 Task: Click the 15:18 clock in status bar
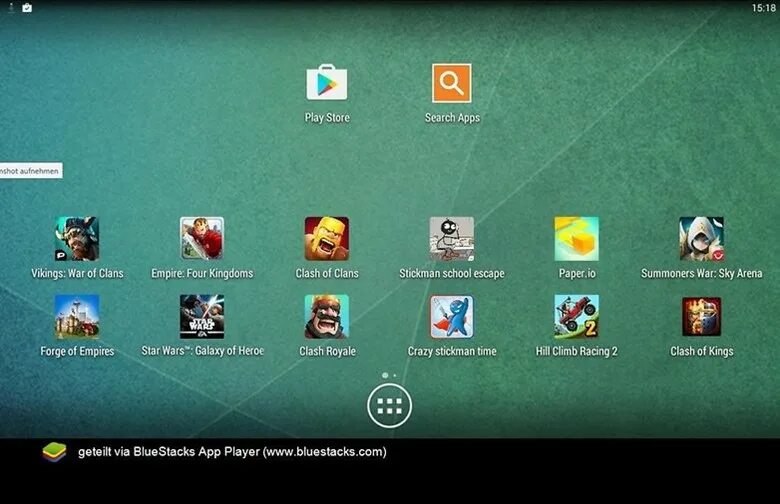(x=763, y=8)
